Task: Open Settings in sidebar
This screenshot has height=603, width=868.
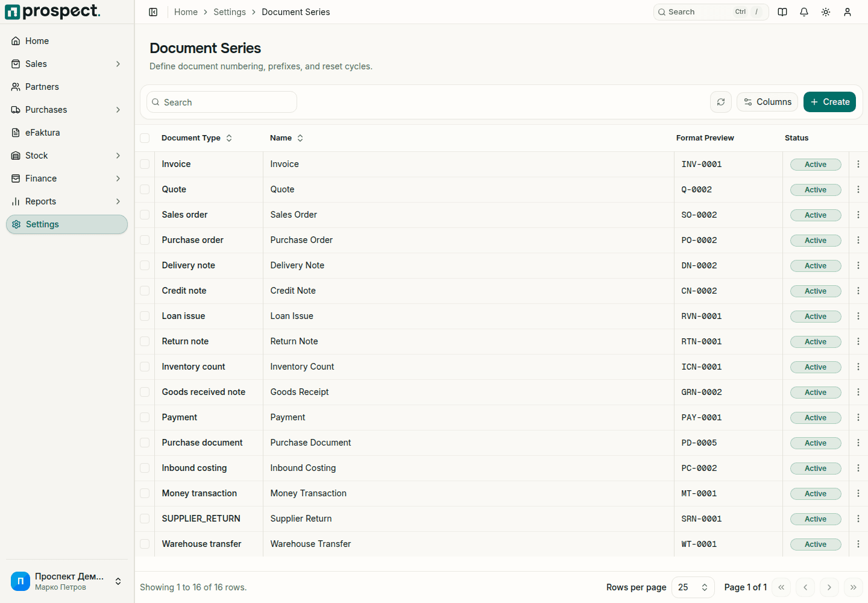Action: tap(67, 224)
